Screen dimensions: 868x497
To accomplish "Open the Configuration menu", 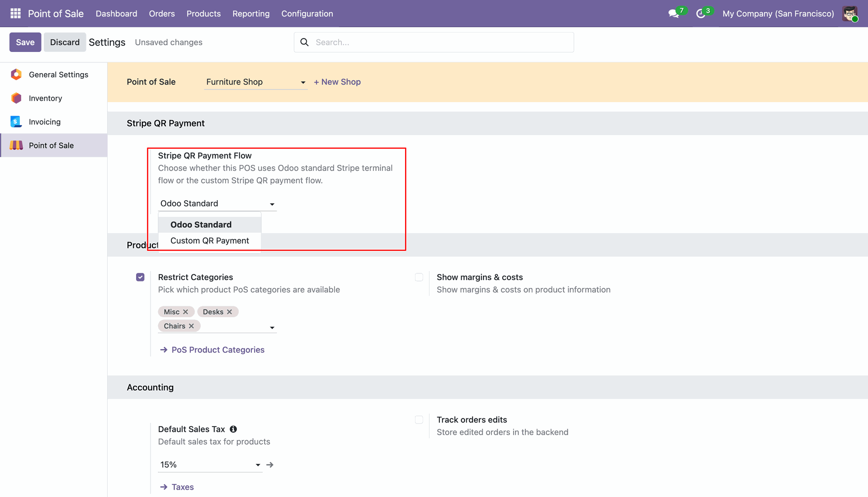I will point(307,14).
